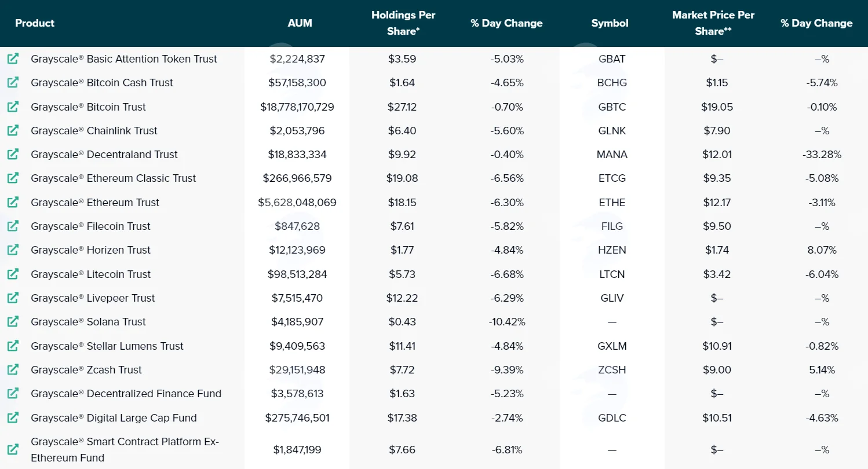Click the Symbol column header

[610, 23]
